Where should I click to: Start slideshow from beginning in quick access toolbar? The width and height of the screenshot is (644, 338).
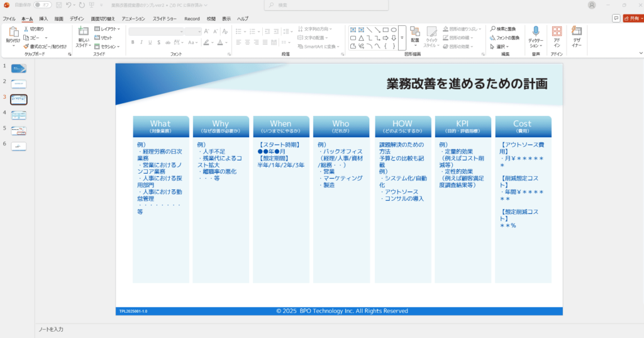(92, 5)
